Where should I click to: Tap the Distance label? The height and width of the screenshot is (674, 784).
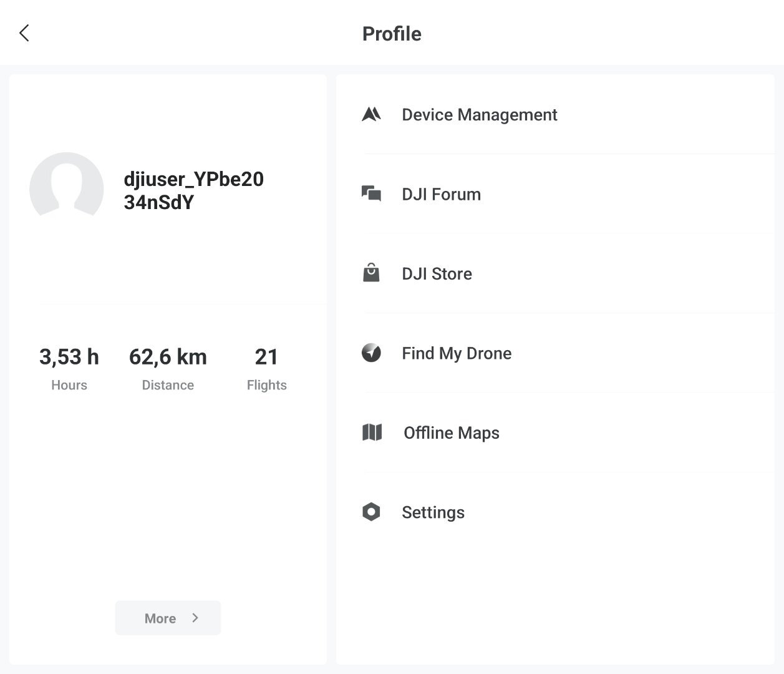point(168,385)
